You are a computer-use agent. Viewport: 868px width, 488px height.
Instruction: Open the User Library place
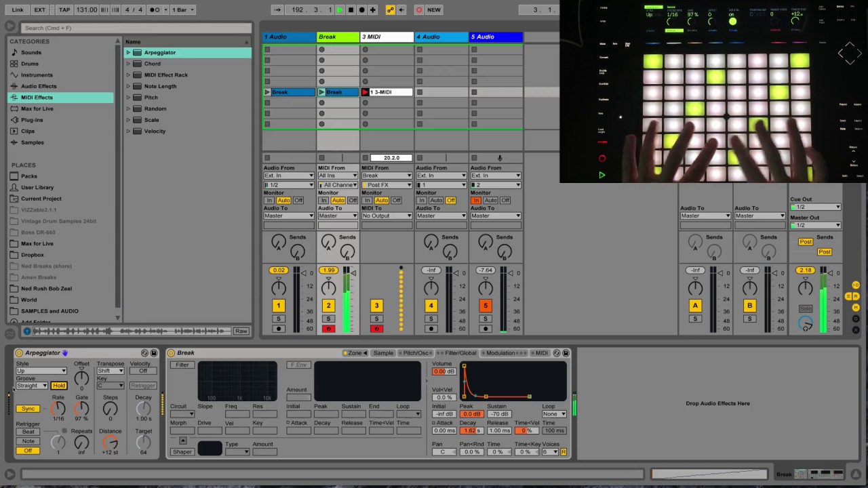[x=37, y=187]
